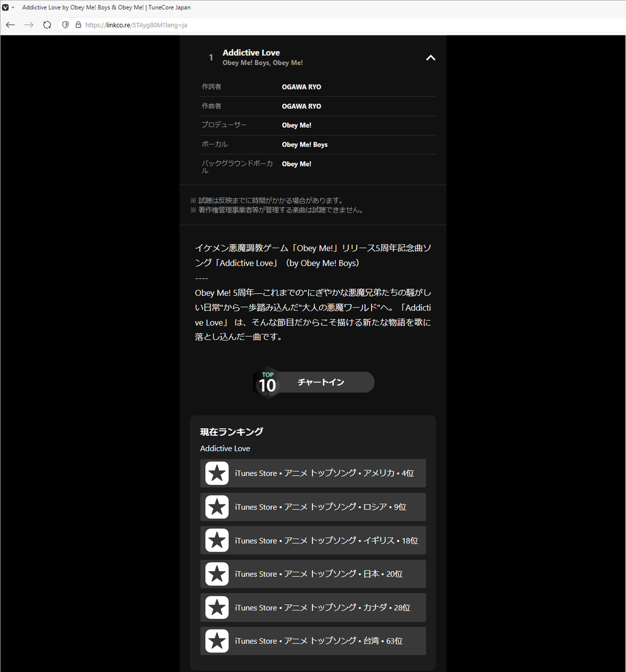The width and height of the screenshot is (626, 672).
Task: Click the 現在ランキング heading
Action: tap(232, 432)
